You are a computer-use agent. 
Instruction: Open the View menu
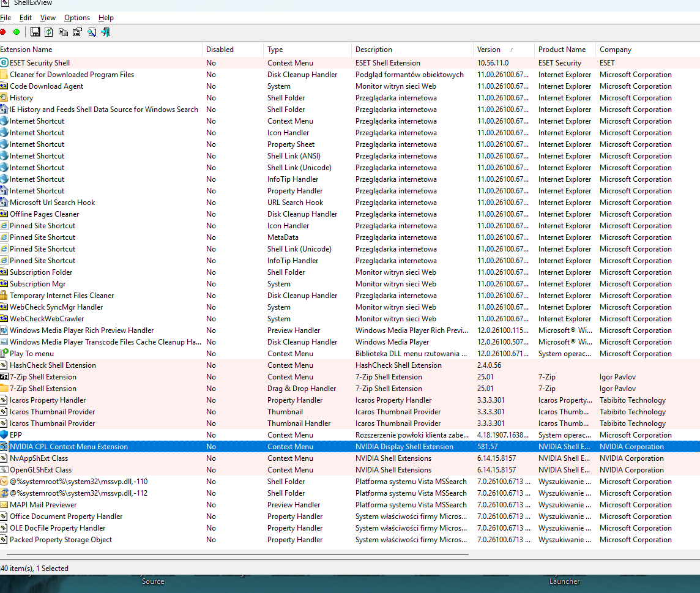pos(48,18)
